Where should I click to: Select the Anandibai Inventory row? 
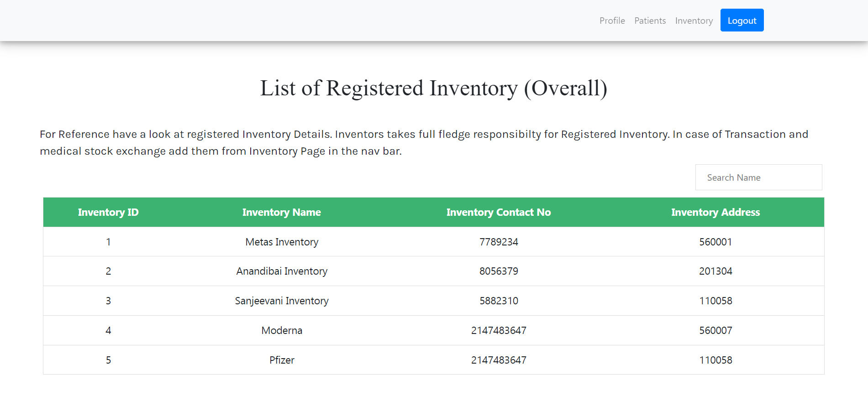click(281, 271)
